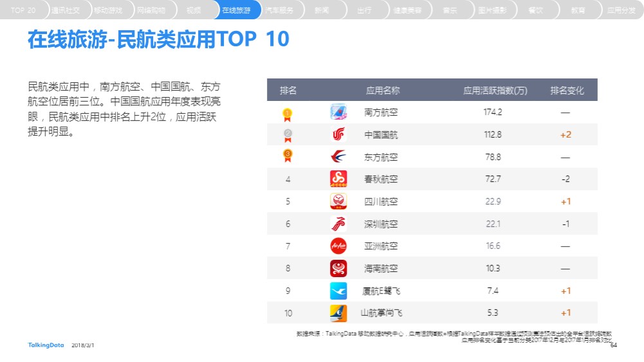Go to the 出行 tab
Viewport: 644px width, 362px height.
pos(364,10)
